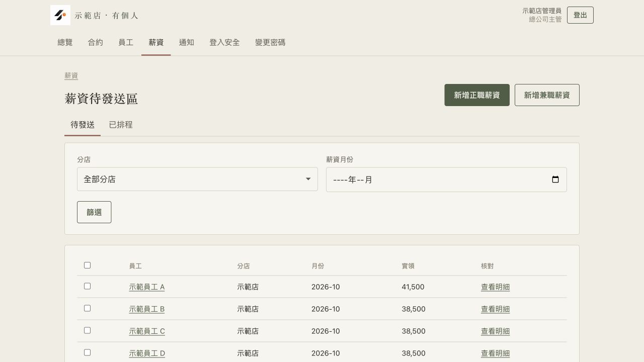Open the 示範員工 C employee link

click(147, 331)
